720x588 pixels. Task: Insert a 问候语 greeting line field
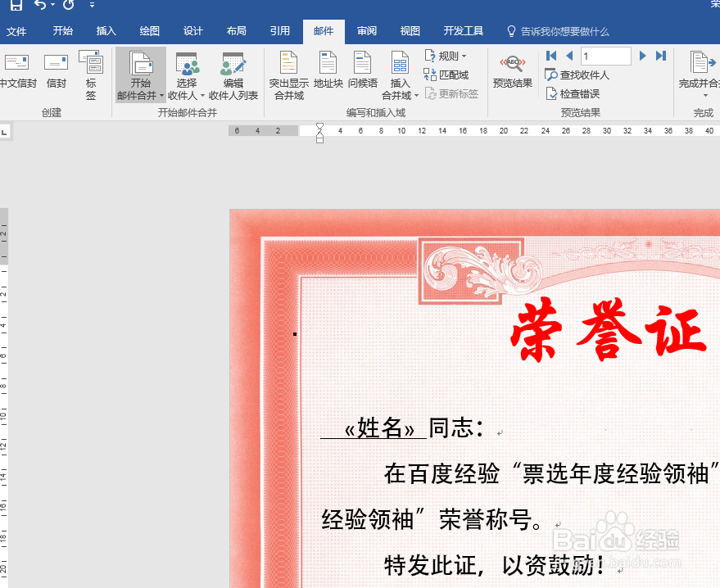(362, 72)
